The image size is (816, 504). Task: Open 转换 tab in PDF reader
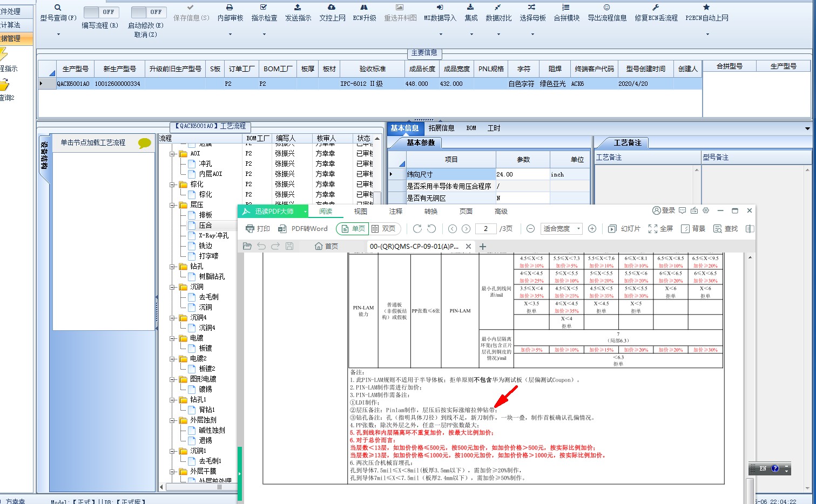431,211
